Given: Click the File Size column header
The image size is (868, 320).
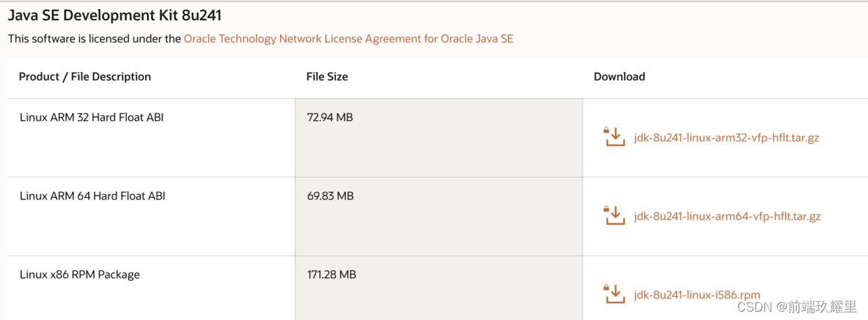Looking at the screenshot, I should (x=327, y=76).
